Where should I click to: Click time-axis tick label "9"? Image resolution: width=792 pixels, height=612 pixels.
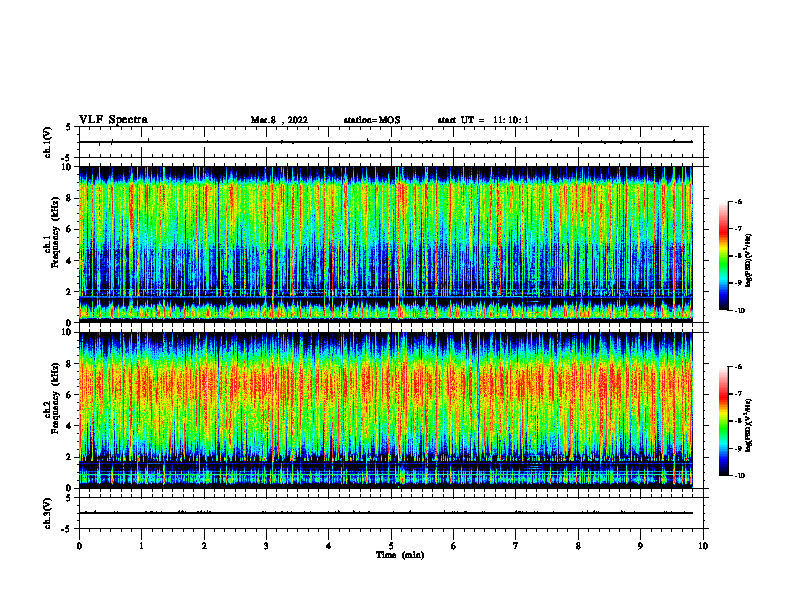point(640,546)
